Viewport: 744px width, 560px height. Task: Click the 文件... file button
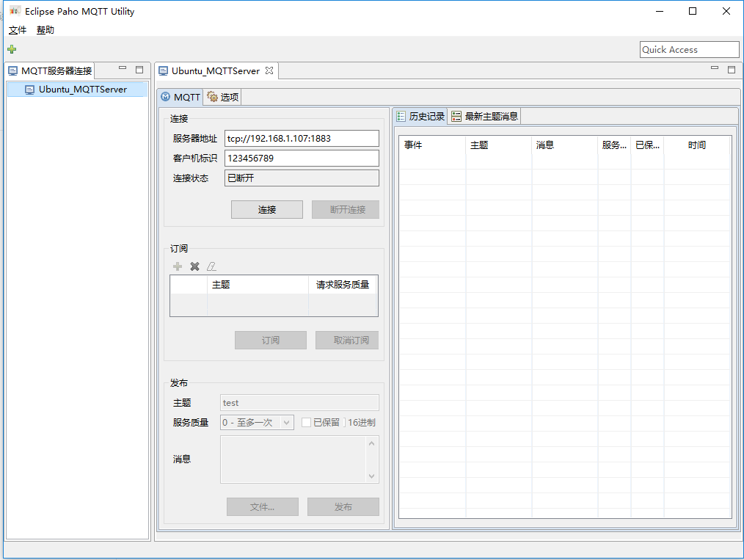263,507
